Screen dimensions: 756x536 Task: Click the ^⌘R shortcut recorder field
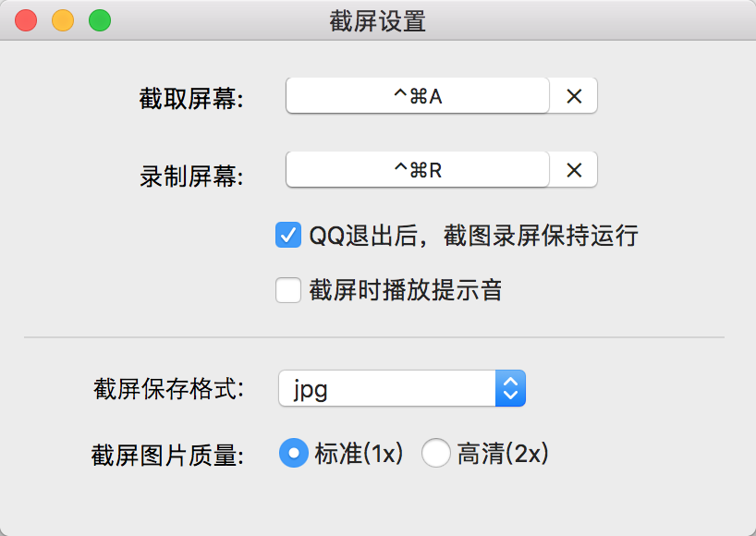point(418,170)
